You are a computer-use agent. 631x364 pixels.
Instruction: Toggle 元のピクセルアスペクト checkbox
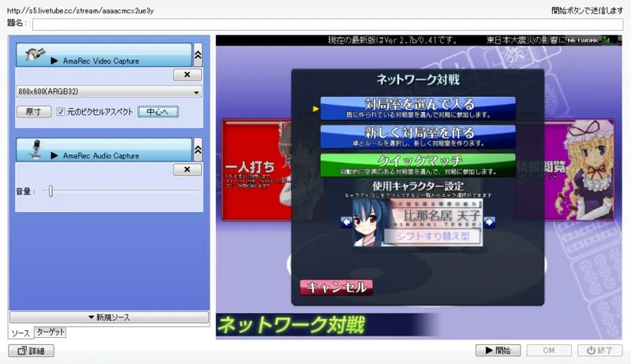[x=61, y=112]
